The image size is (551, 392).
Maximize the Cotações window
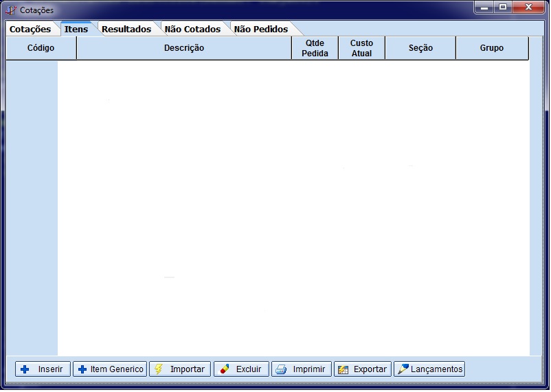coord(503,7)
